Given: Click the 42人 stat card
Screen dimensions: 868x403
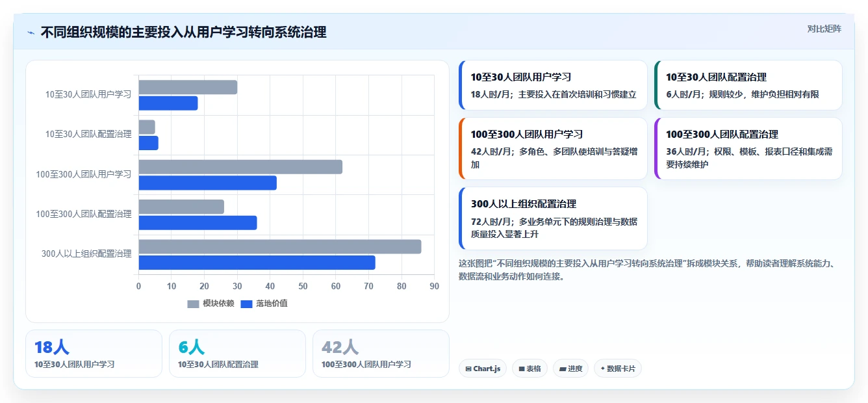Looking at the screenshot, I should (381, 354).
